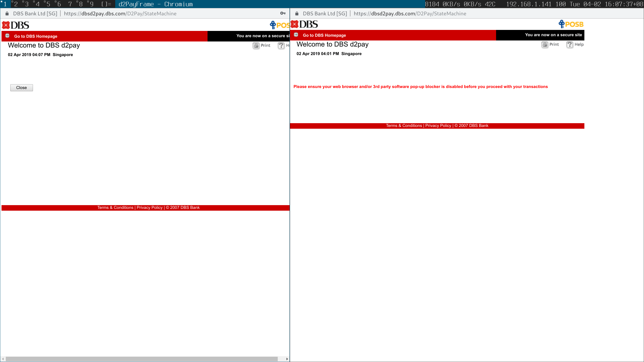Viewport: 644px width, 362px height.
Task: Open Go to DBS Homepage in left window
Action: pos(36,36)
